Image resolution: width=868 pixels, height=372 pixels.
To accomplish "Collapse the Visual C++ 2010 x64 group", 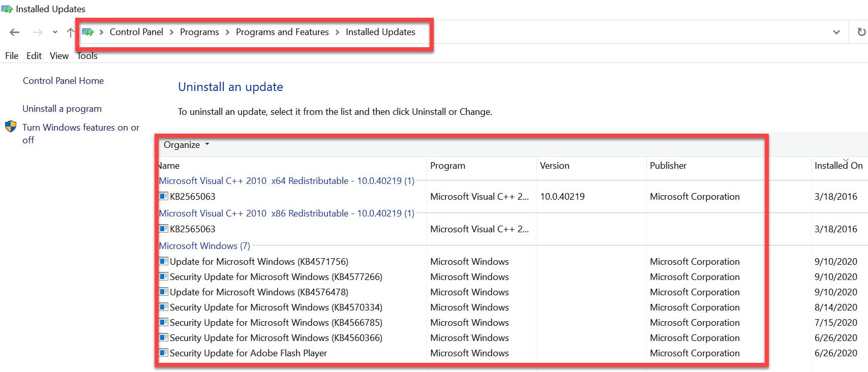I will 286,181.
